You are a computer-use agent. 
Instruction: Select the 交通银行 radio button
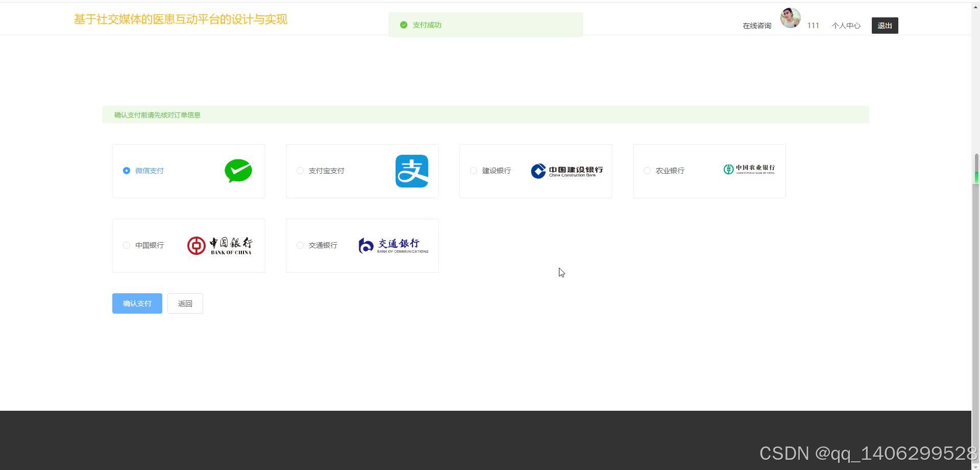(x=300, y=245)
